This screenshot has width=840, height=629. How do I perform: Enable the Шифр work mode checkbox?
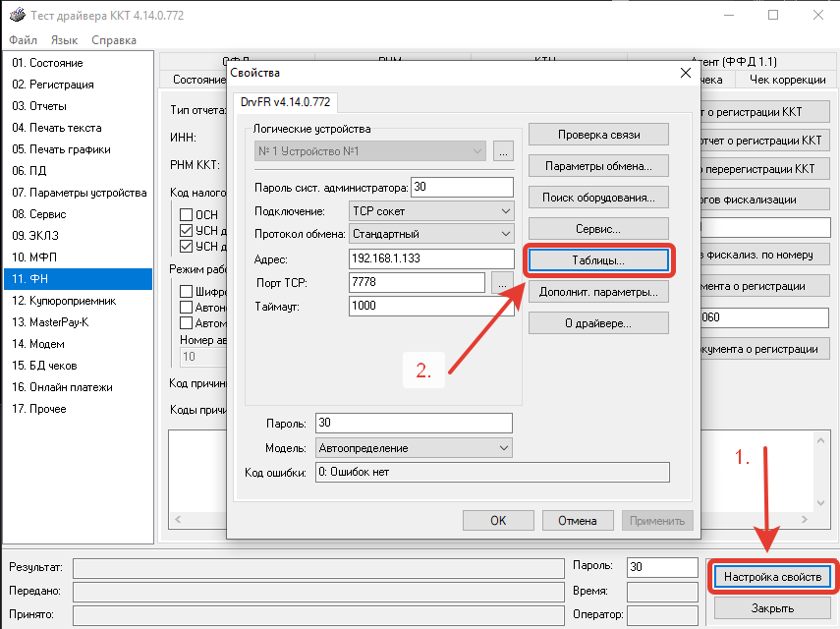(x=185, y=291)
